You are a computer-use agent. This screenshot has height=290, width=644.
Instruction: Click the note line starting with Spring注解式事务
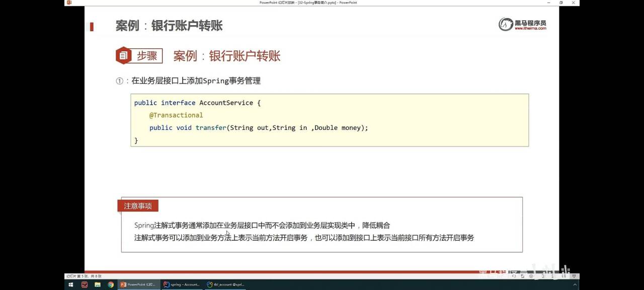click(x=262, y=226)
